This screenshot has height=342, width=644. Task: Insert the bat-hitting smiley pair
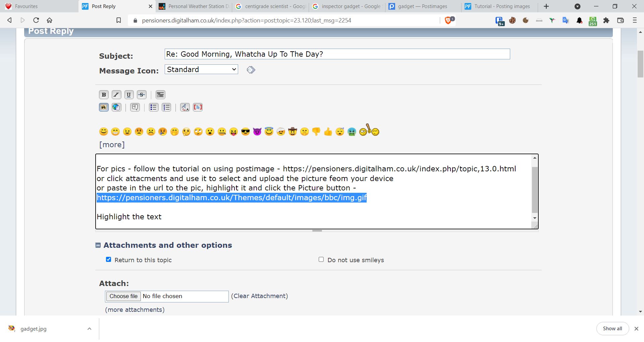click(369, 130)
